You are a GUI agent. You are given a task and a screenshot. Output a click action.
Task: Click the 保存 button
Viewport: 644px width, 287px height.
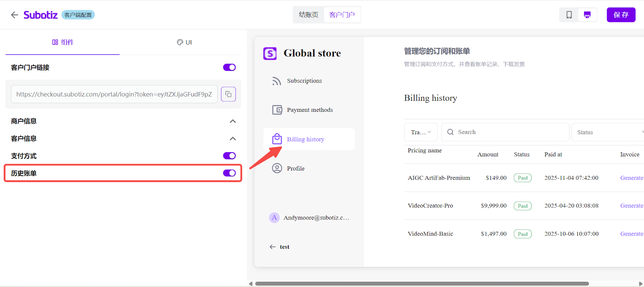coord(621,15)
